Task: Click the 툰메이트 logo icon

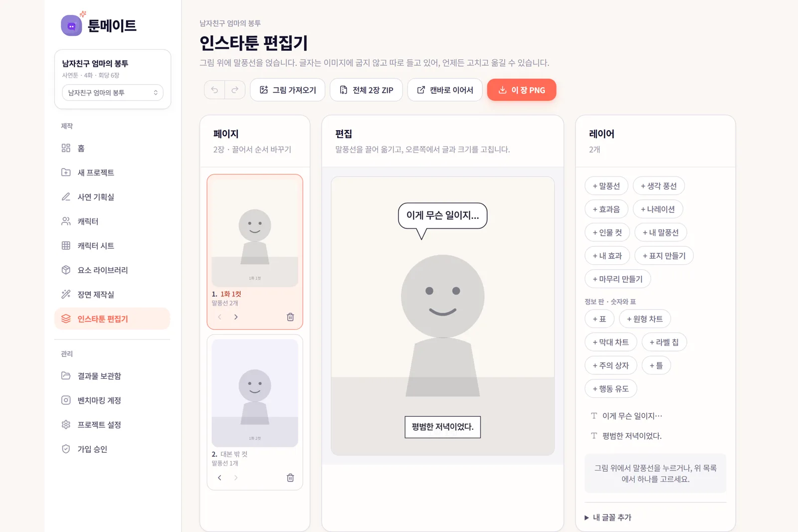Action: (x=71, y=25)
